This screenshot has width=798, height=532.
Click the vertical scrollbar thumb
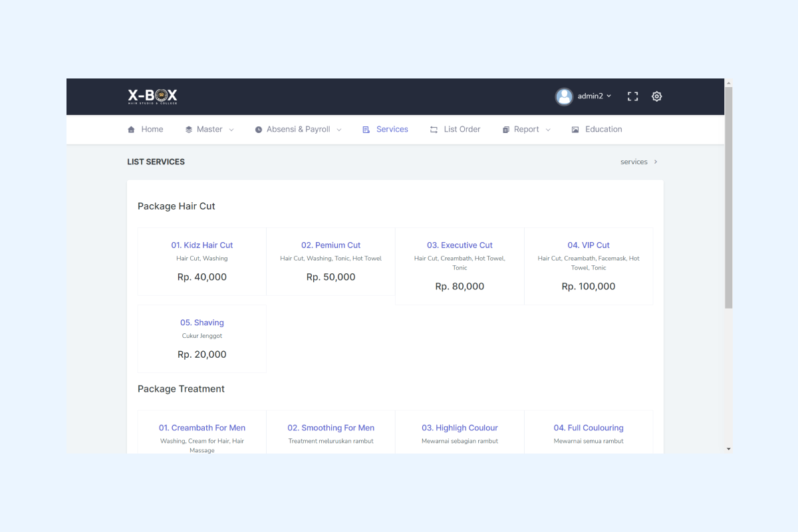tap(728, 198)
